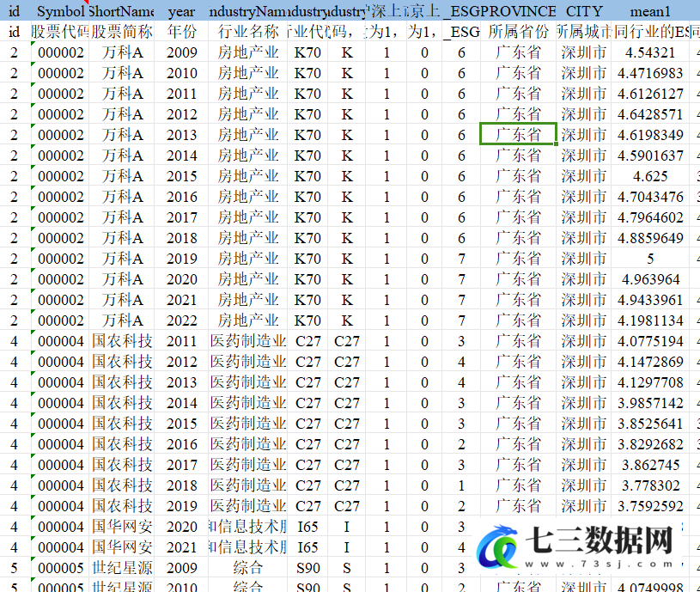
Task: Select year cell 2013 for 万科A
Action: coord(181,135)
